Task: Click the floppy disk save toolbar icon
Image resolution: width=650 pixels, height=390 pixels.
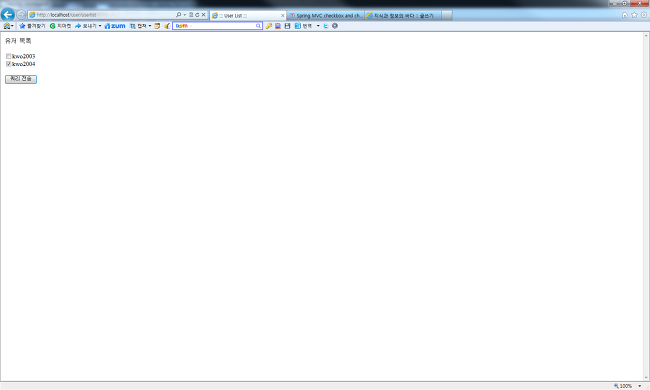Action: pyautogui.click(x=287, y=26)
